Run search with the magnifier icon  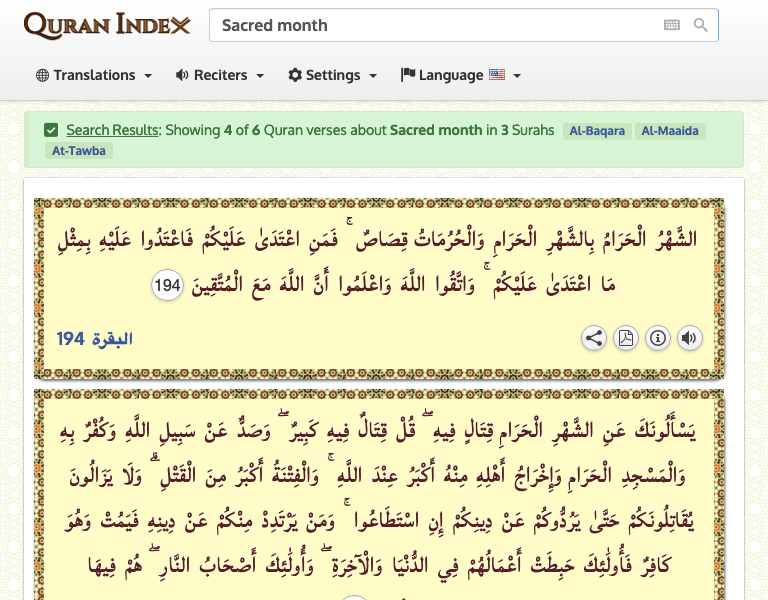coord(700,25)
